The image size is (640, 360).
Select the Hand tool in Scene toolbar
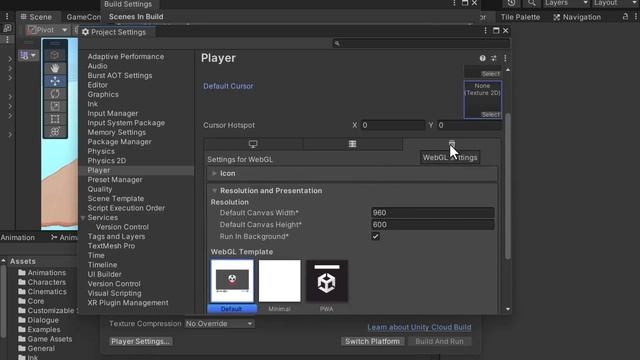pyautogui.click(x=55, y=68)
